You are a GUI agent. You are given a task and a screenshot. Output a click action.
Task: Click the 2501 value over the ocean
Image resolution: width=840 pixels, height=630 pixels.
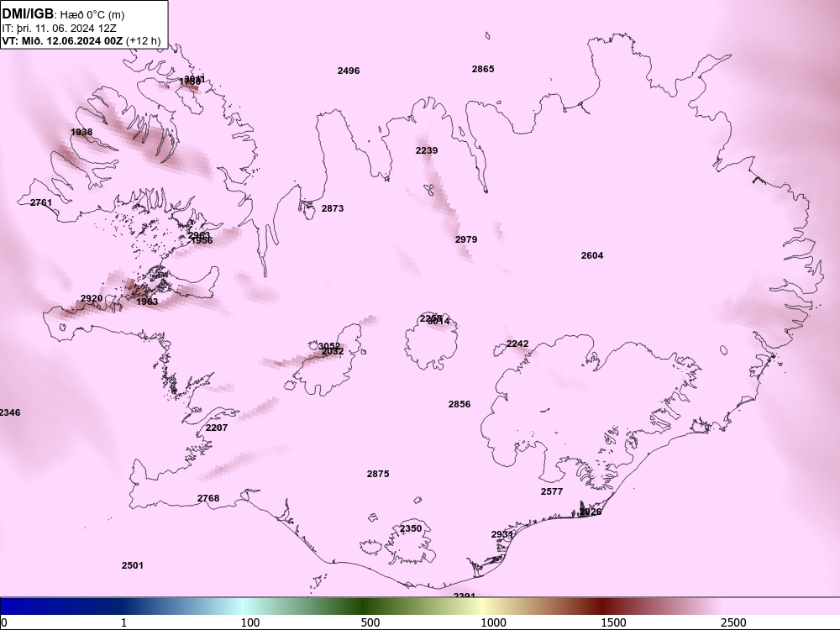coord(133,565)
